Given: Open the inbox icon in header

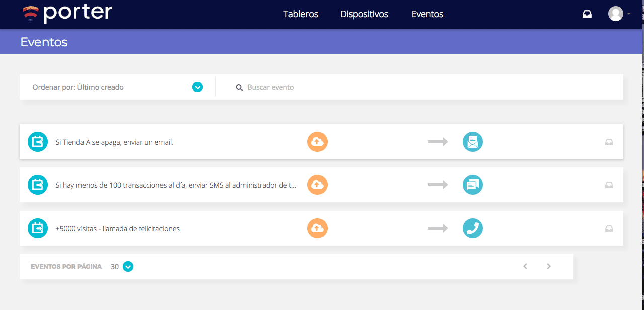Looking at the screenshot, I should tap(587, 14).
